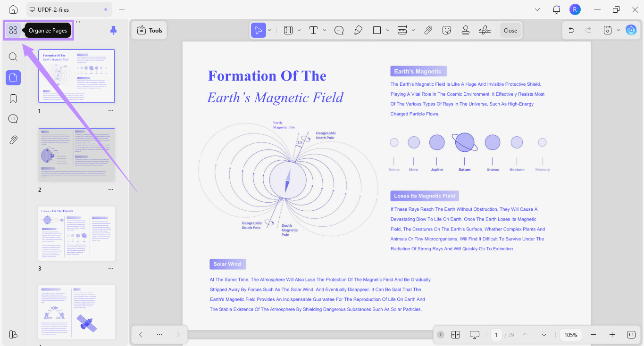Viewport: 644px width, 346px height.
Task: Open the measurement tool dropdown arrow
Action: pyautogui.click(x=413, y=30)
